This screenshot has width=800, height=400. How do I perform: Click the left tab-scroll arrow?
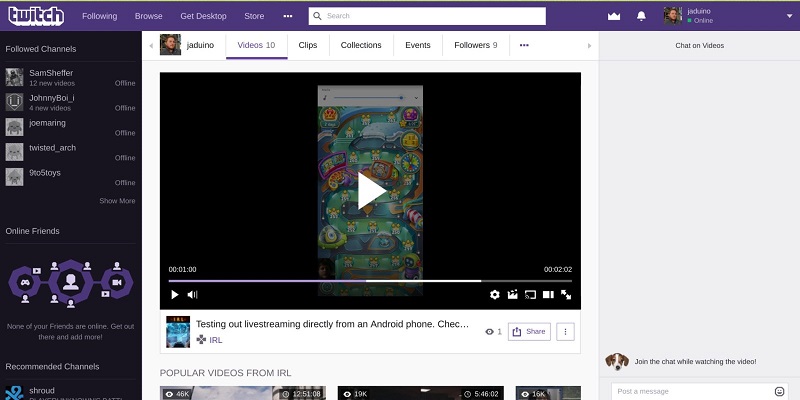[151, 45]
